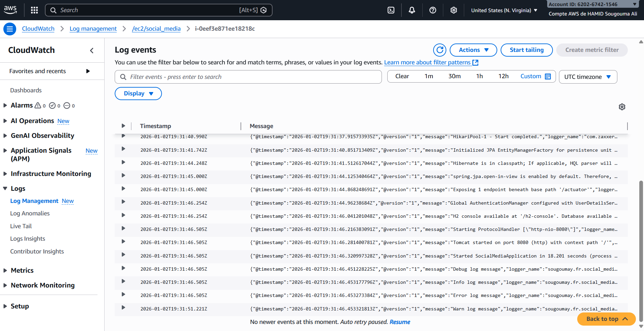The height and width of the screenshot is (331, 644).
Task: Click the alarms insufficient data icon
Action: (67, 106)
